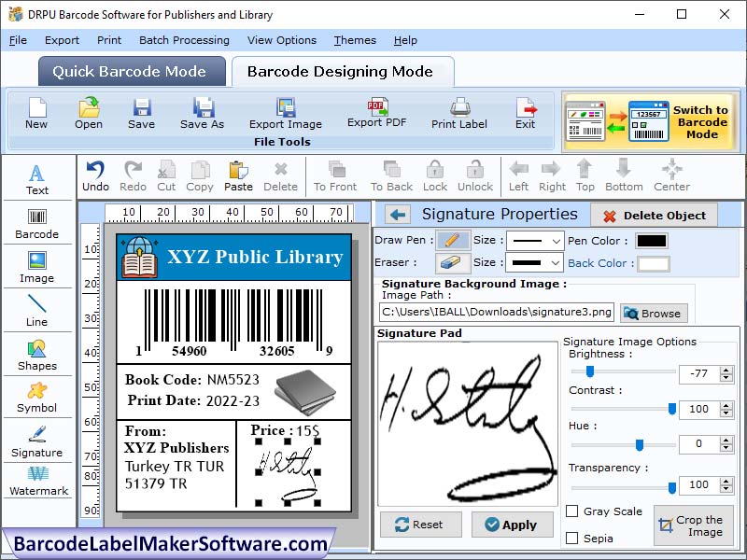Select the Barcode tool

(37, 221)
